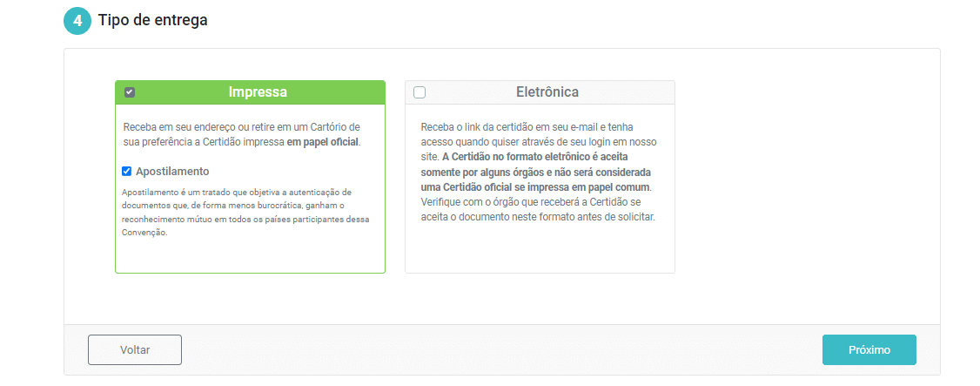Click the 'Tipo de entrega' heading
Screen dimensions: 980x386
pos(153,20)
